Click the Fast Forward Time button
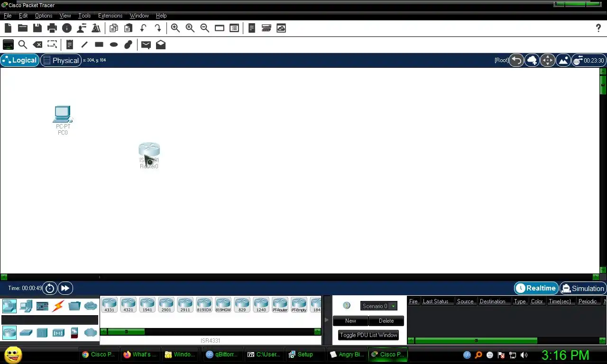This screenshot has height=364, width=607. 65,288
